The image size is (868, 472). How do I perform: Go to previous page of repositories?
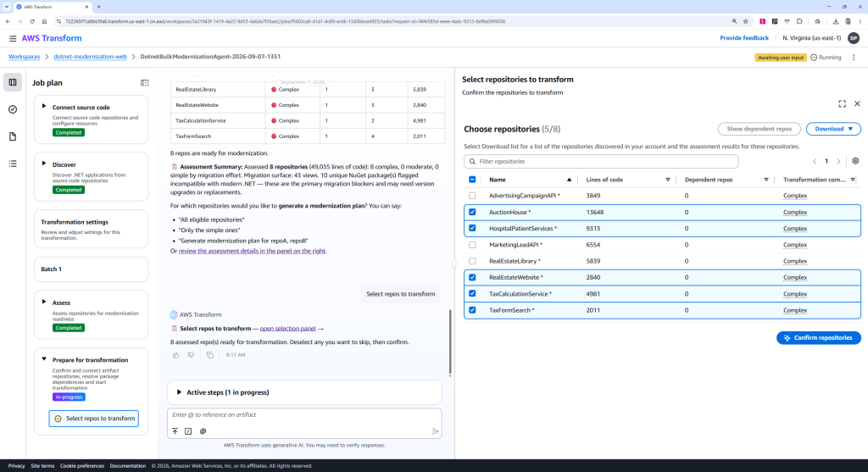pos(815,162)
